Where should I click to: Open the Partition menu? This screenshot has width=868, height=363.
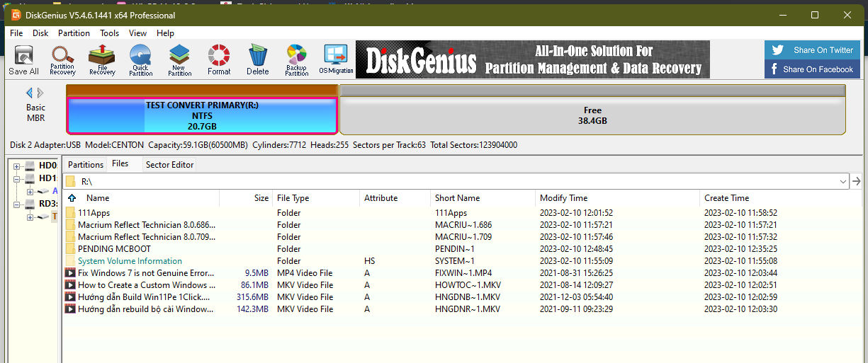point(74,33)
